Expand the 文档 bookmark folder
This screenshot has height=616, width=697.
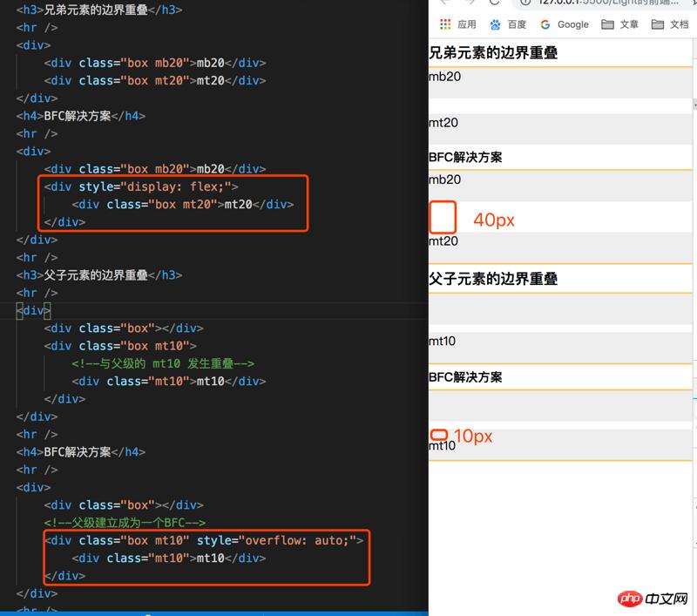click(x=670, y=24)
